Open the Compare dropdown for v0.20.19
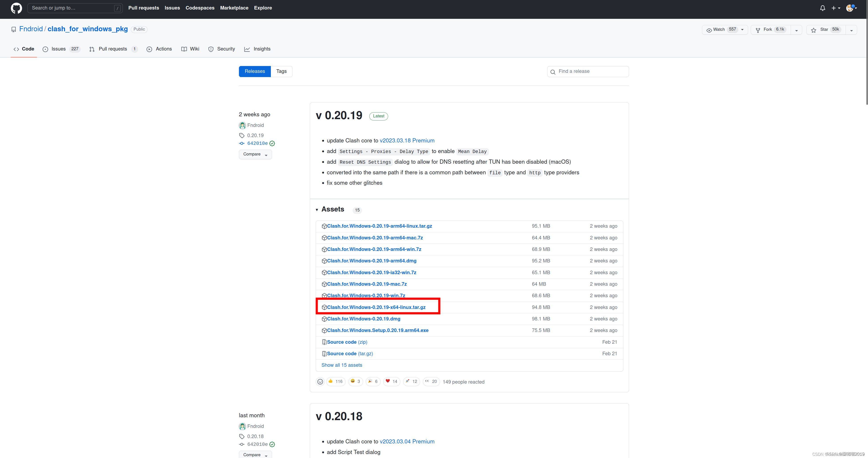The height and width of the screenshot is (458, 868). click(255, 154)
